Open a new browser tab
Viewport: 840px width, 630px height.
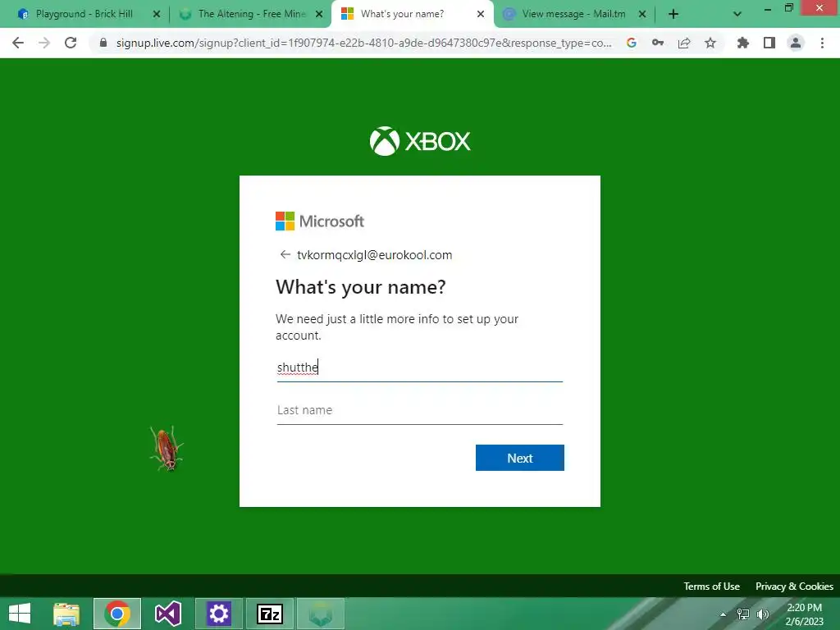[673, 14]
